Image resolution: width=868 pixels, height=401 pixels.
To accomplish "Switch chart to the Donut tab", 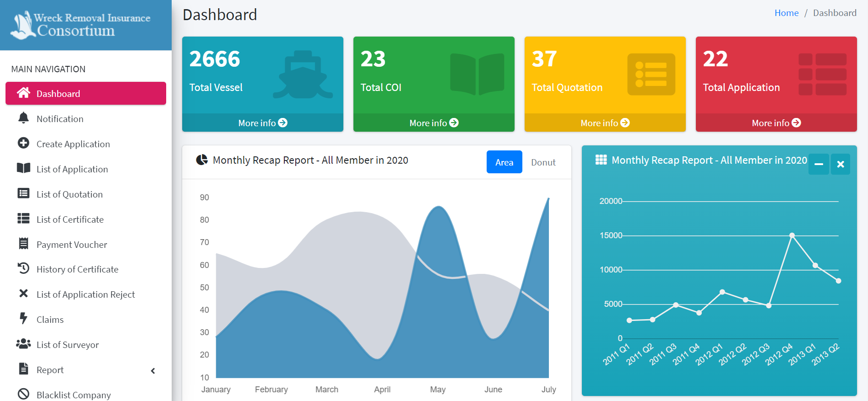I will (543, 162).
